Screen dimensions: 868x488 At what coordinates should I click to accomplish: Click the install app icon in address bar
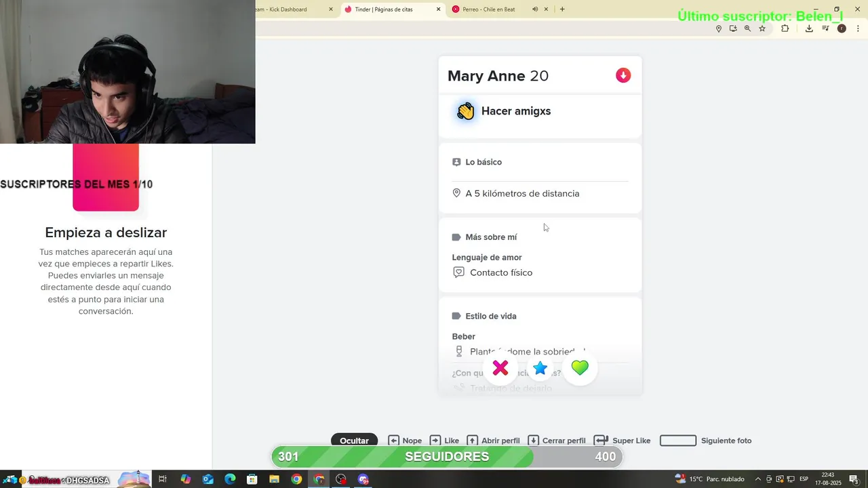click(x=733, y=28)
